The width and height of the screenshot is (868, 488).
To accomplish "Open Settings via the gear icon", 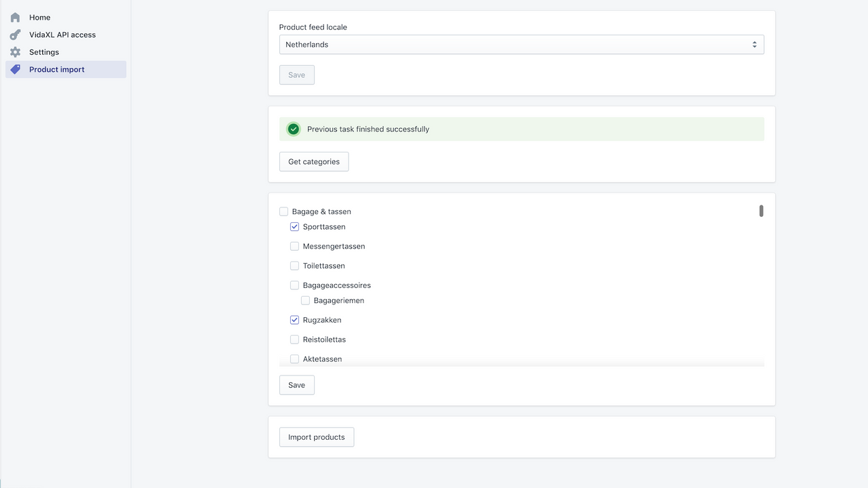I will pyautogui.click(x=15, y=52).
